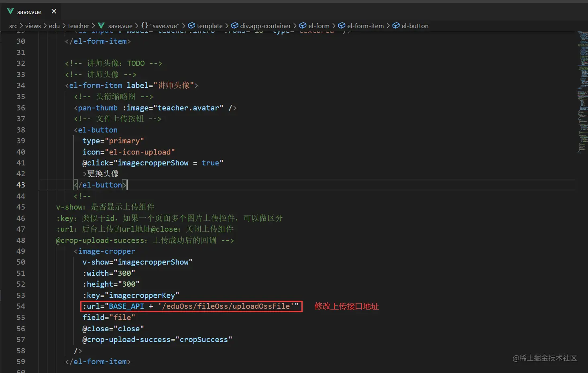Image resolution: width=588 pixels, height=373 pixels.
Task: Click field="file" on line 55
Action: click(109, 318)
